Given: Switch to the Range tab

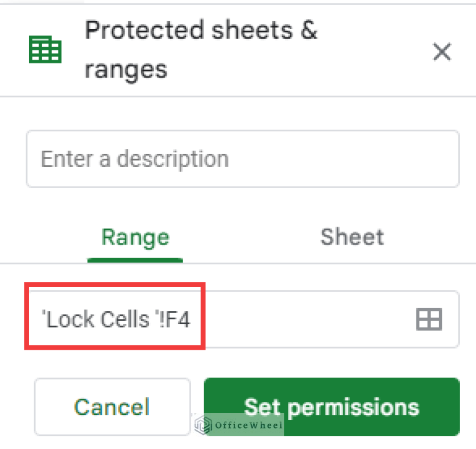Looking at the screenshot, I should coord(135,237).
